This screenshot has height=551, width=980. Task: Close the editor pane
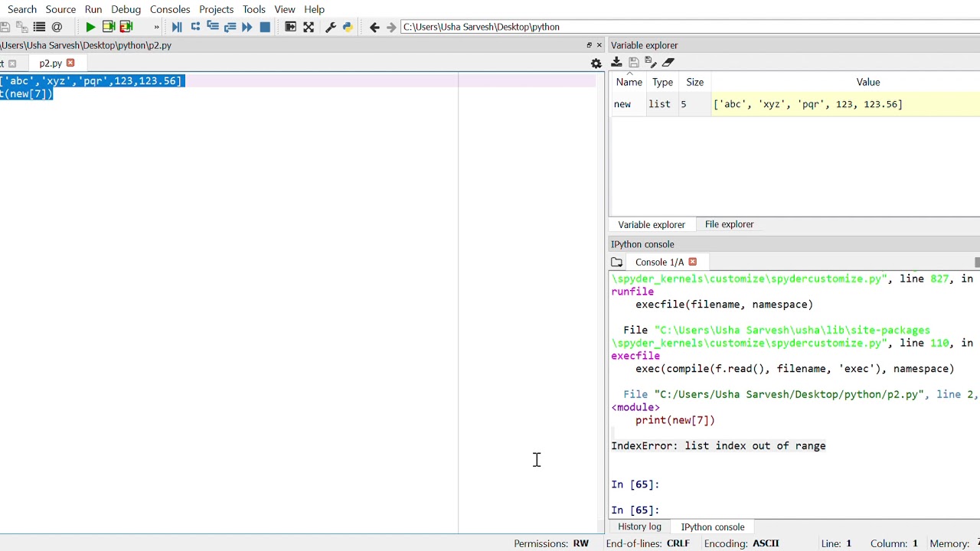tap(599, 45)
